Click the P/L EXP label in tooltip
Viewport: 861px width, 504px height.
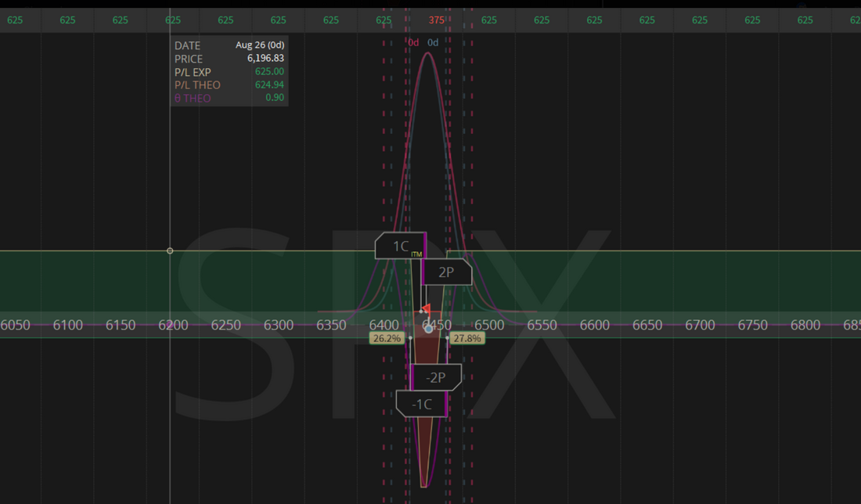[x=193, y=72]
